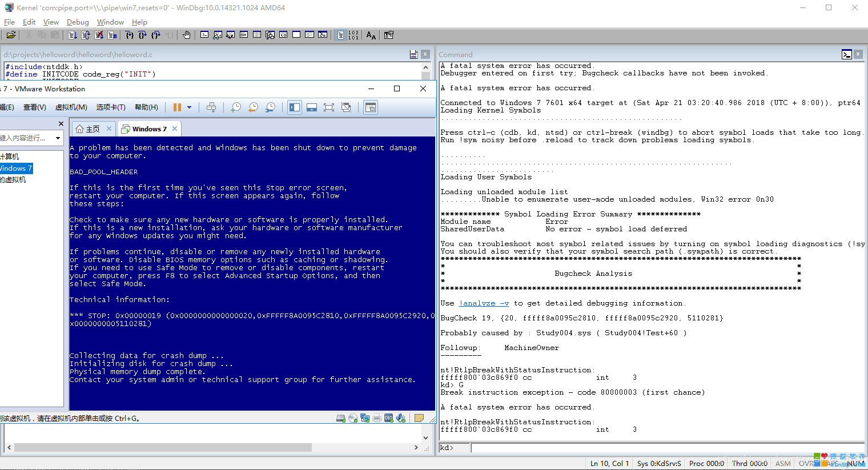Switch VMware to full screen mode
The width and height of the screenshot is (868, 470).
[329, 107]
